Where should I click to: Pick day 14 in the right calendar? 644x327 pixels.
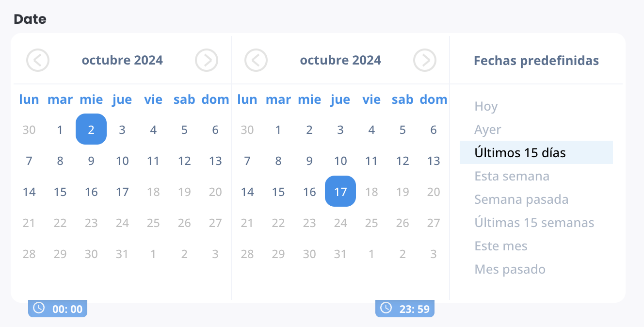247,192
